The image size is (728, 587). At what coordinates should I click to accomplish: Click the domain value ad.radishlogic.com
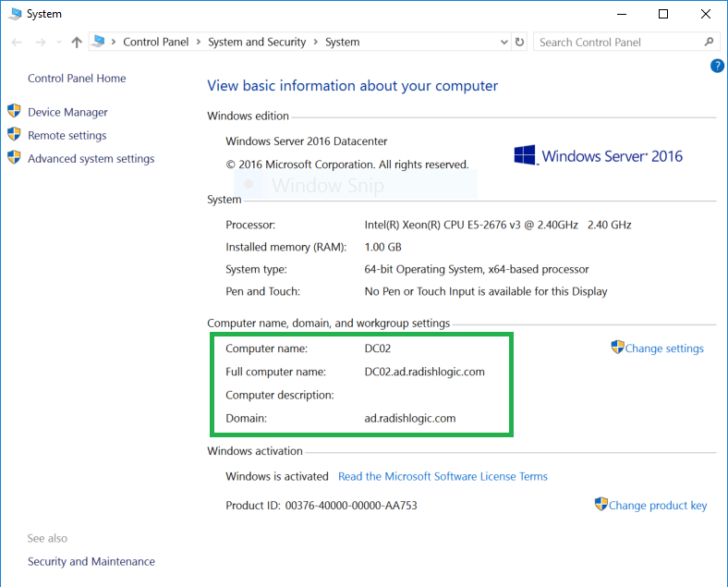(410, 418)
